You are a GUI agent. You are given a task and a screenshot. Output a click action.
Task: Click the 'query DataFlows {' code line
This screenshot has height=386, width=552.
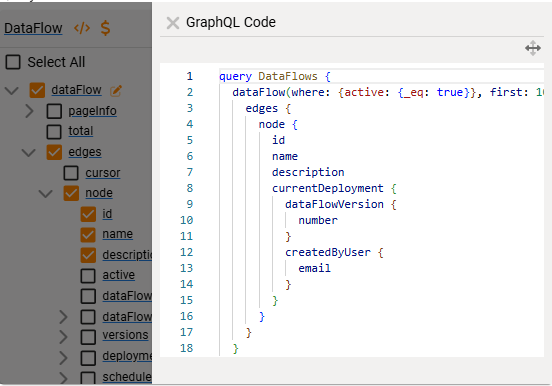[x=275, y=76]
